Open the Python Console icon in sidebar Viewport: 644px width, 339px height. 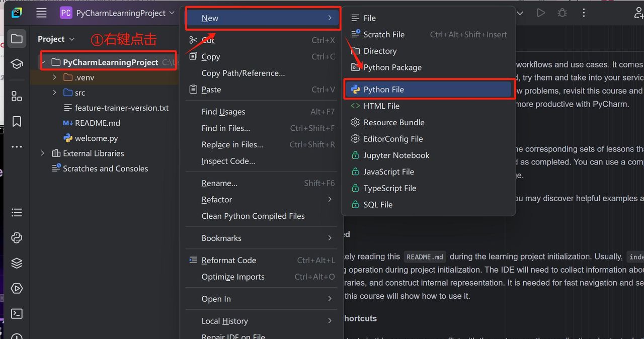[x=17, y=238]
